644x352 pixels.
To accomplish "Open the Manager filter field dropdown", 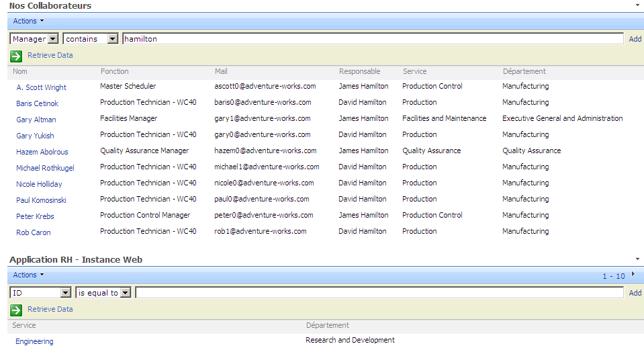I will click(53, 39).
